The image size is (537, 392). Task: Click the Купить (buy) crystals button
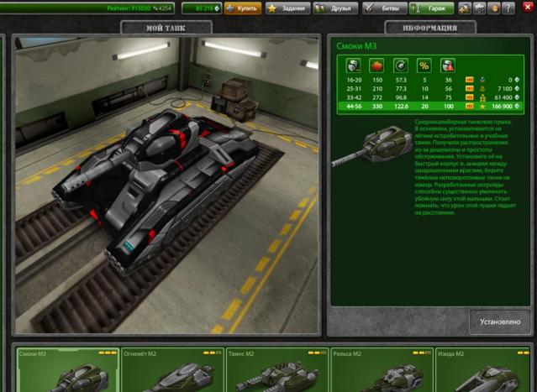click(x=242, y=8)
